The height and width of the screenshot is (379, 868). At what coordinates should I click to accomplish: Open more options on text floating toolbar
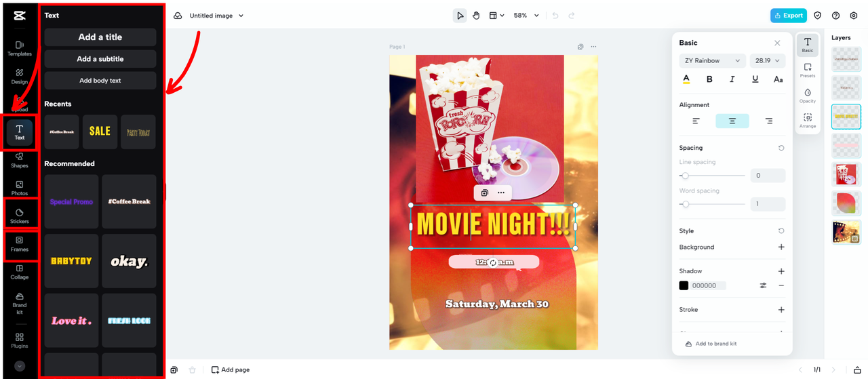(x=501, y=193)
